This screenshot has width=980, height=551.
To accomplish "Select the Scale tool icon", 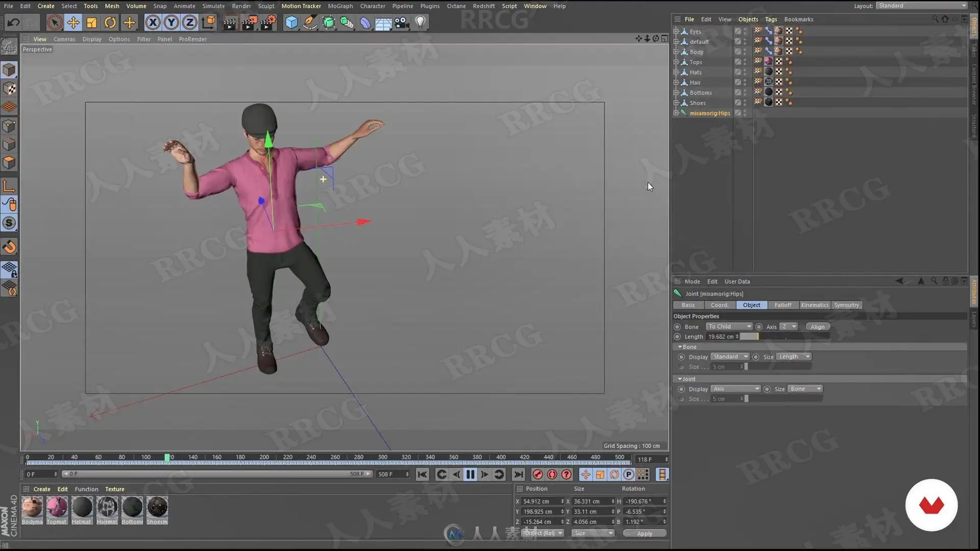I will pos(92,22).
